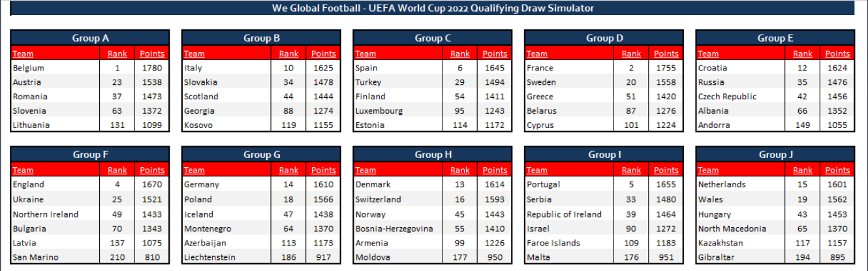
Task: Select the Group A header
Action: point(90,39)
